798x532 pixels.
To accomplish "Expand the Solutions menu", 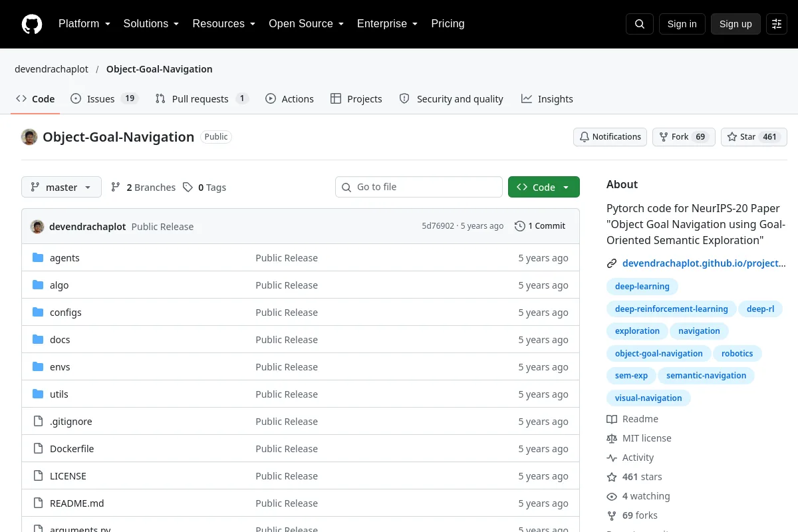I will click(151, 24).
